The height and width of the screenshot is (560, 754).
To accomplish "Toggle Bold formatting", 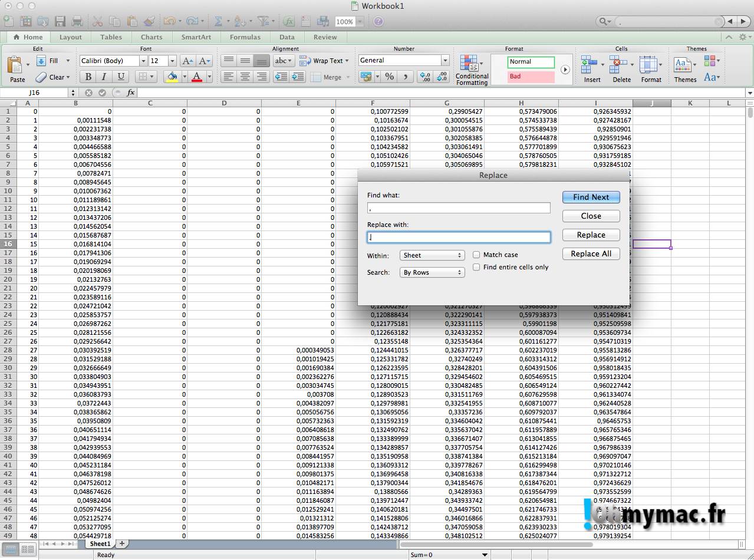I will [x=88, y=77].
